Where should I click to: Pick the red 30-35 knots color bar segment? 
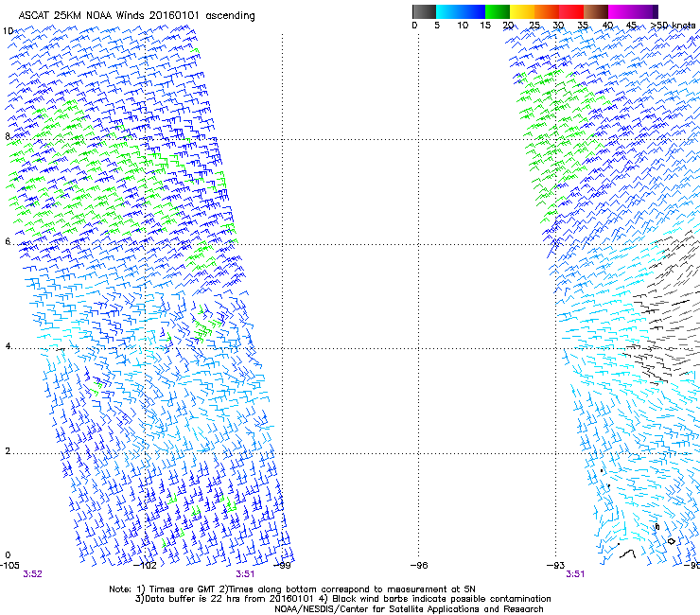coord(571,11)
